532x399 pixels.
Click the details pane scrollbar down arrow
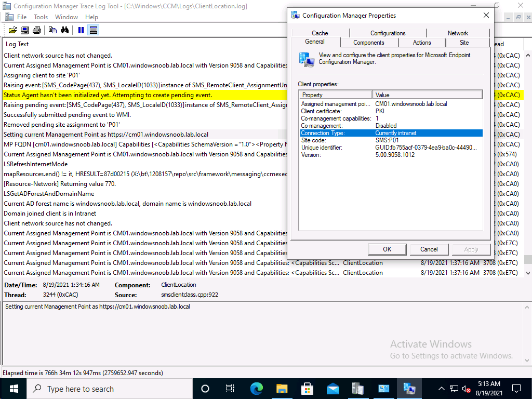[527, 361]
